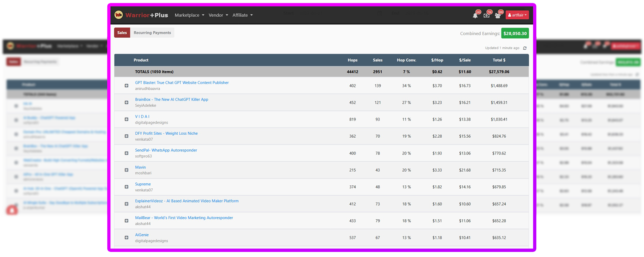Click the Combined Earnings green amount badge

[515, 33]
